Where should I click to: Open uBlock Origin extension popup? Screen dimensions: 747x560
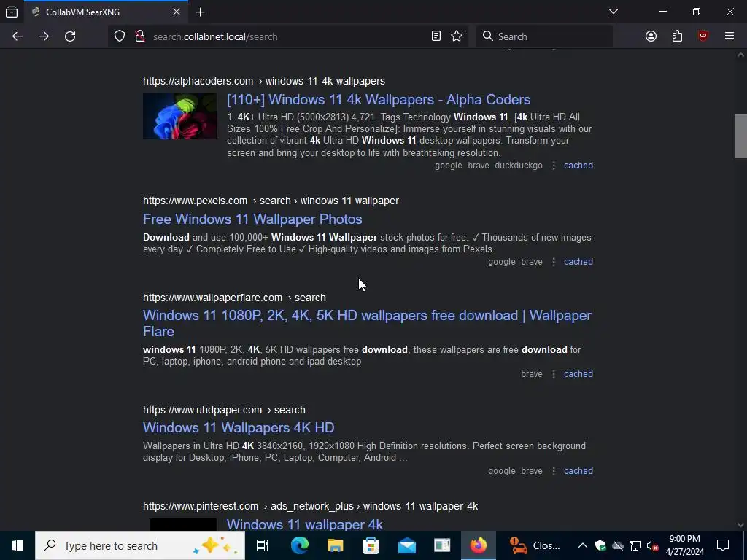[x=703, y=36]
